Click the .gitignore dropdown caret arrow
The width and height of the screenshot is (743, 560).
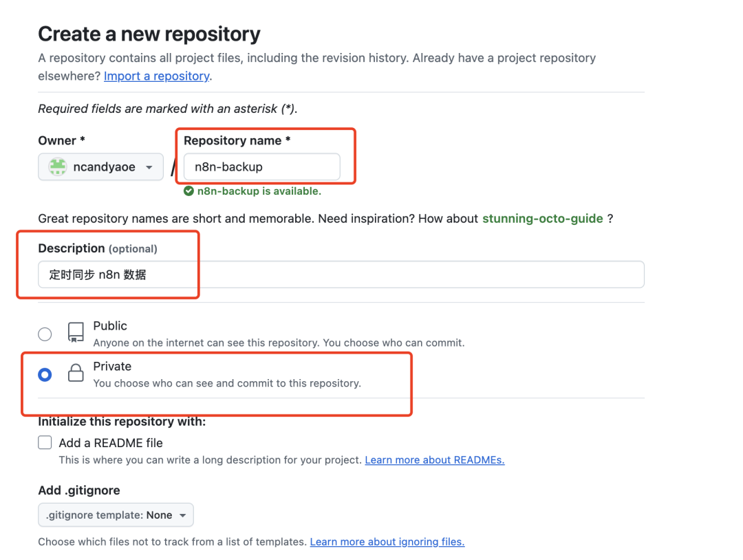click(x=182, y=515)
